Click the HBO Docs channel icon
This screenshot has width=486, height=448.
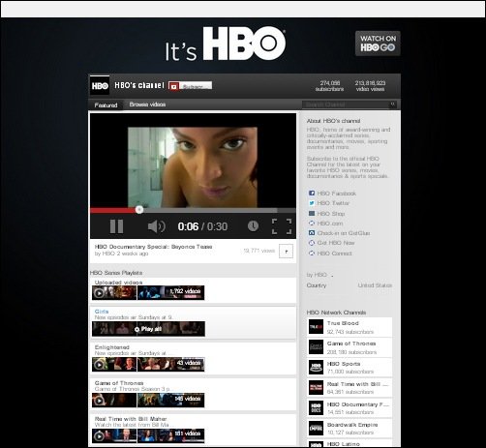click(316, 408)
